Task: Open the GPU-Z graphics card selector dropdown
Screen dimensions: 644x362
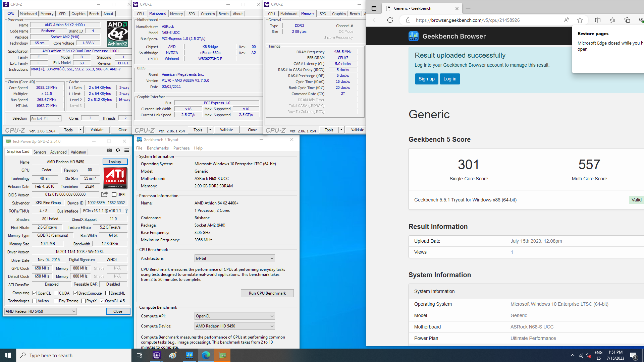Action: [x=41, y=311]
